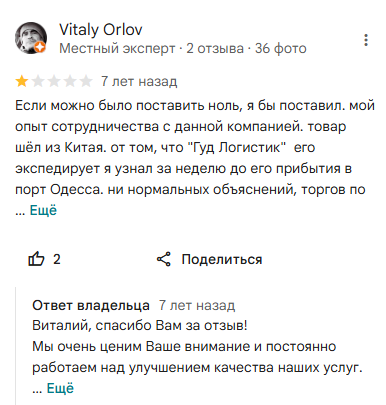
Task: Open the Местный эксперт · 2 отзыва · 36 фото line
Action: 183,49
